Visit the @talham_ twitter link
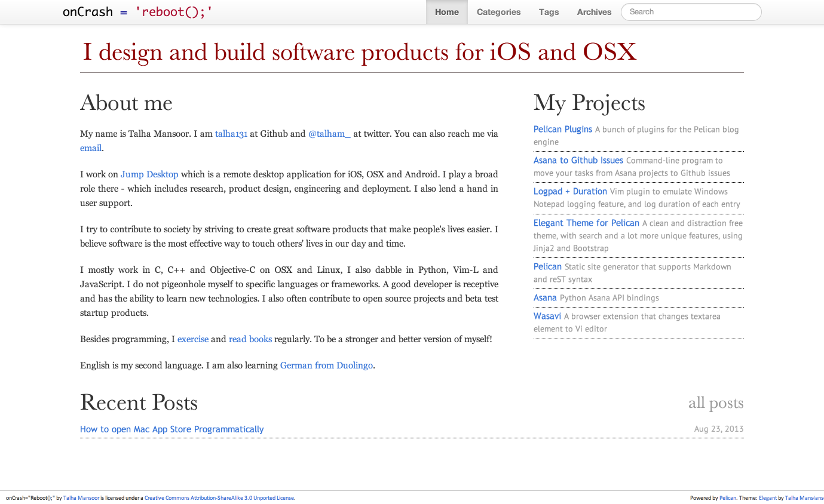The width and height of the screenshot is (824, 504). coord(329,134)
